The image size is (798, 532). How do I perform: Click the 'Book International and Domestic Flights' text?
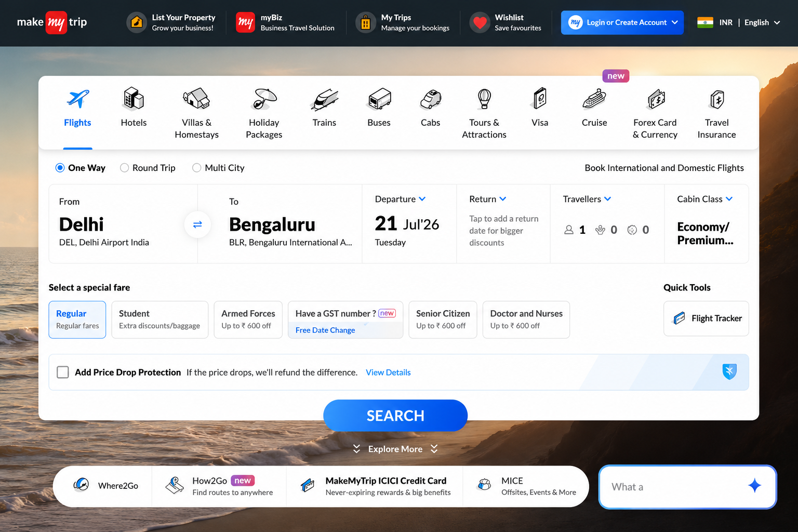(x=664, y=168)
